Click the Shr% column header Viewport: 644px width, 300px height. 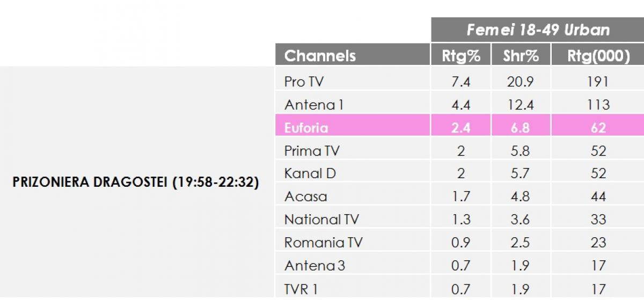(521, 56)
